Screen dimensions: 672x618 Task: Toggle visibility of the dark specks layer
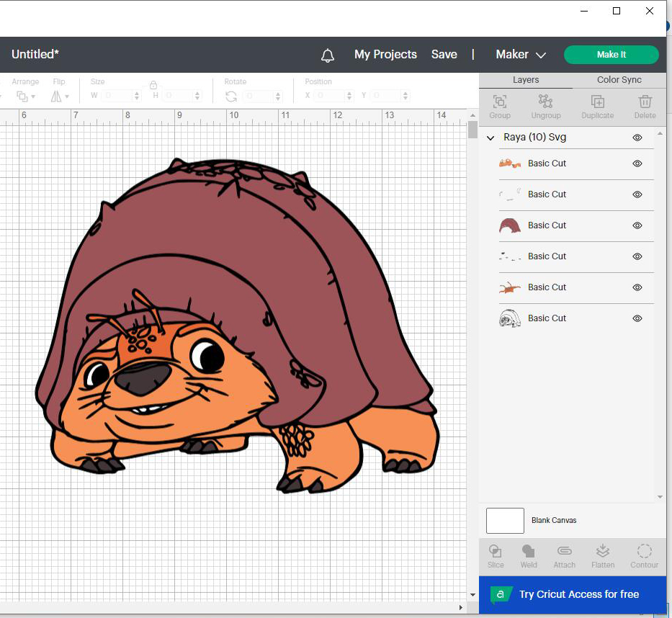point(637,256)
